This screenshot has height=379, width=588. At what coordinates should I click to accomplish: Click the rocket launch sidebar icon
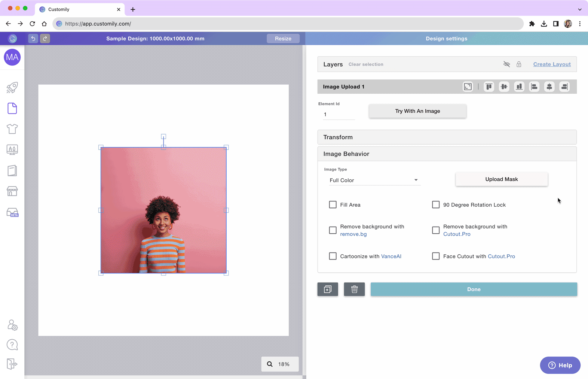click(12, 88)
